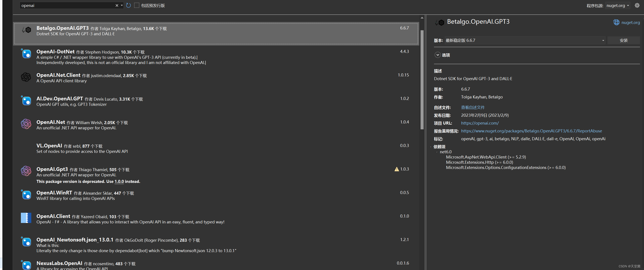This screenshot has width=644, height=270.
Task: Select AI.Dev.OpenAI.GPT package icon
Action: coord(26,100)
